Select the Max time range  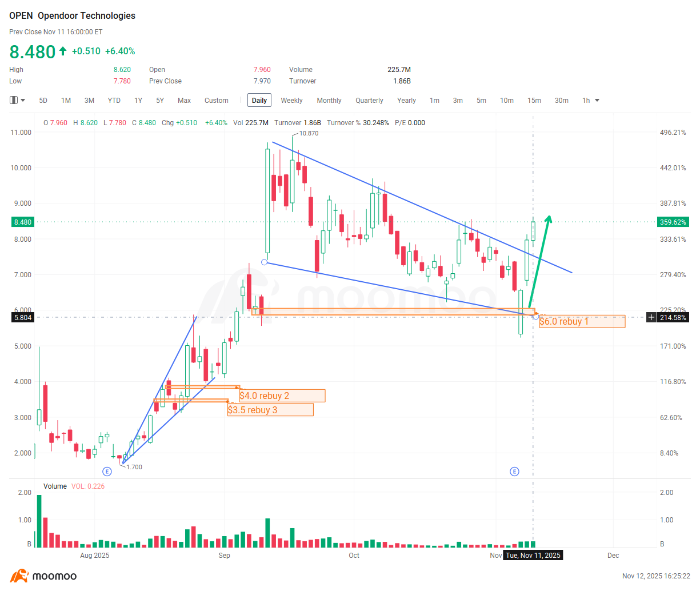coord(184,101)
